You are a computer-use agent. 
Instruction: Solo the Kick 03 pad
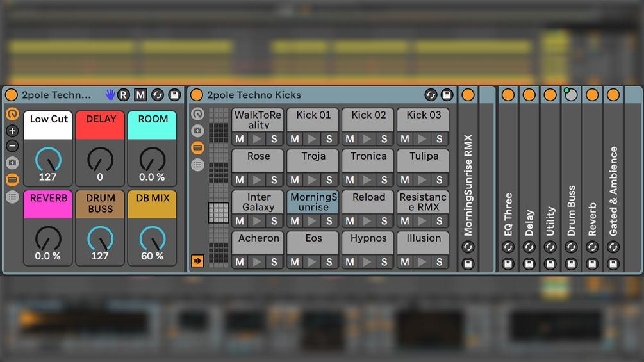click(440, 139)
